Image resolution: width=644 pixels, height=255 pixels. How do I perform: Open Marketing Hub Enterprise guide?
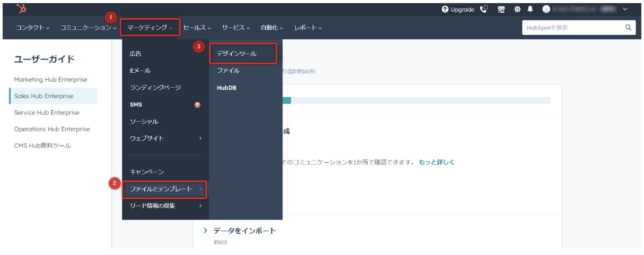click(x=51, y=80)
